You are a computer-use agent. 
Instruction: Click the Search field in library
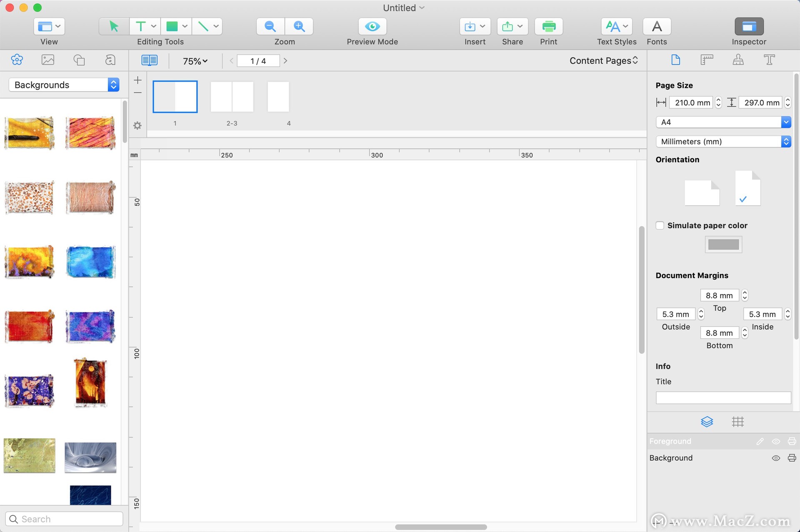click(64, 519)
